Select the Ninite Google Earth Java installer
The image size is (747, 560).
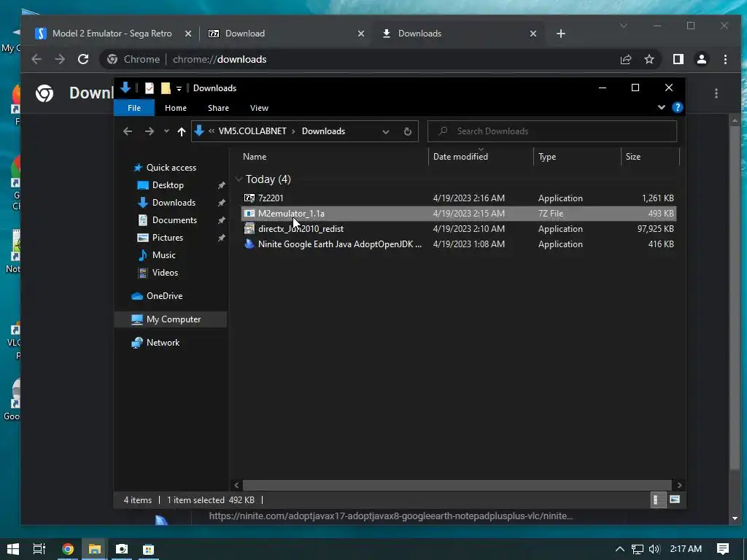pyautogui.click(x=340, y=244)
